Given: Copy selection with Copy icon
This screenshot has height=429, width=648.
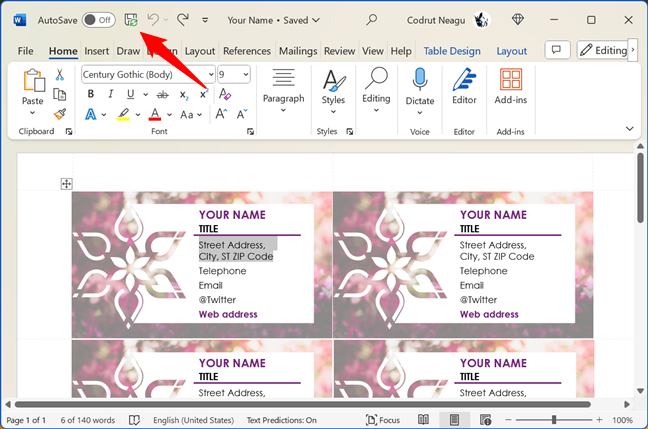Looking at the screenshot, I should (x=60, y=95).
